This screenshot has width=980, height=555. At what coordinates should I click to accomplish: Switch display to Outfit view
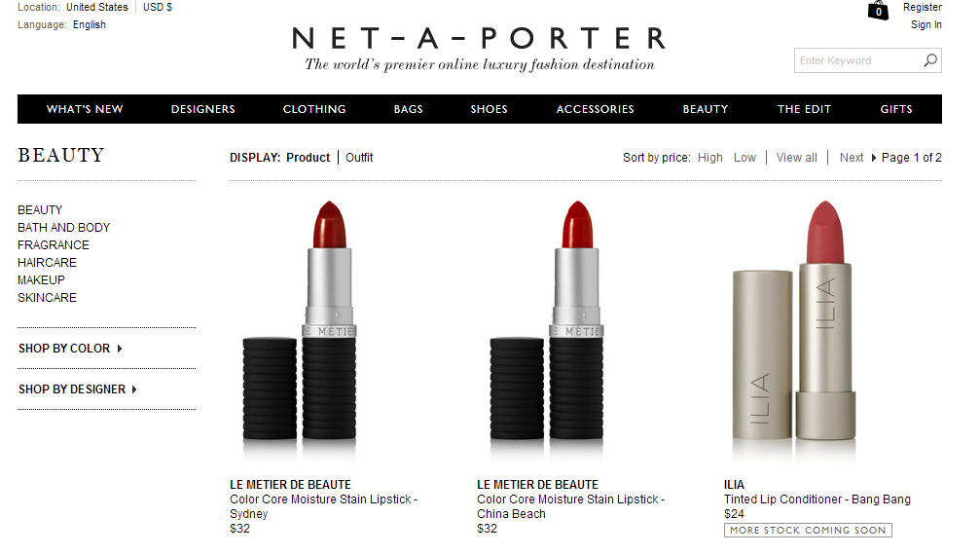point(359,158)
